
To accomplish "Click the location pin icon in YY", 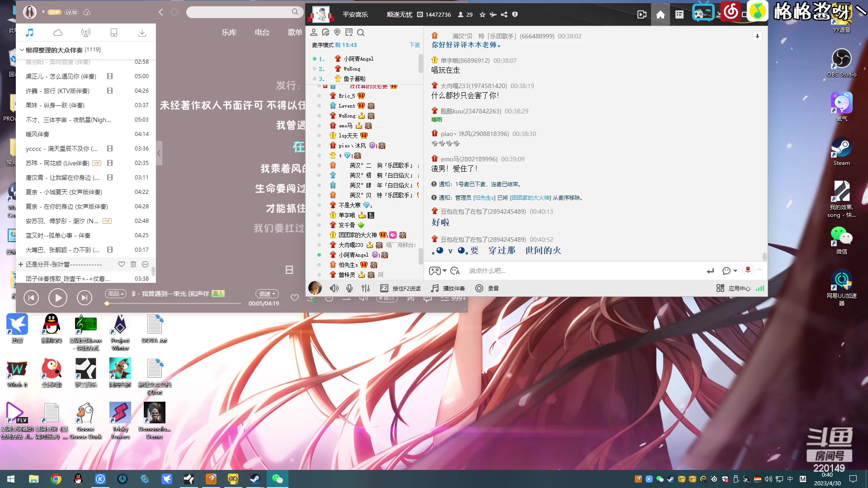I will pos(337,33).
